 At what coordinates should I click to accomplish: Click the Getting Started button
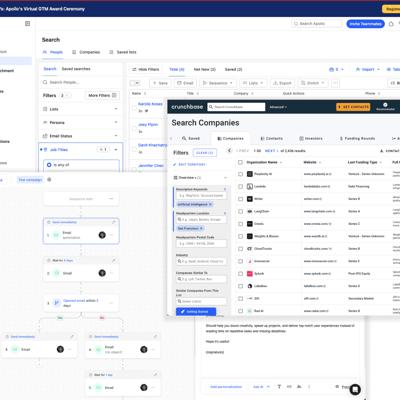196,312
